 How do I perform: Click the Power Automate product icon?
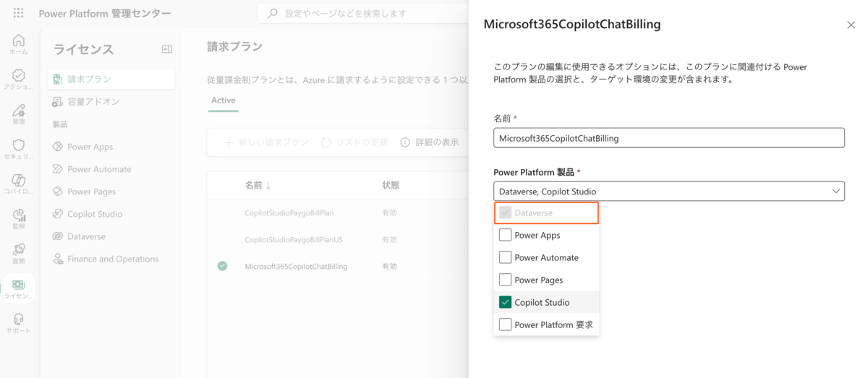pos(58,169)
